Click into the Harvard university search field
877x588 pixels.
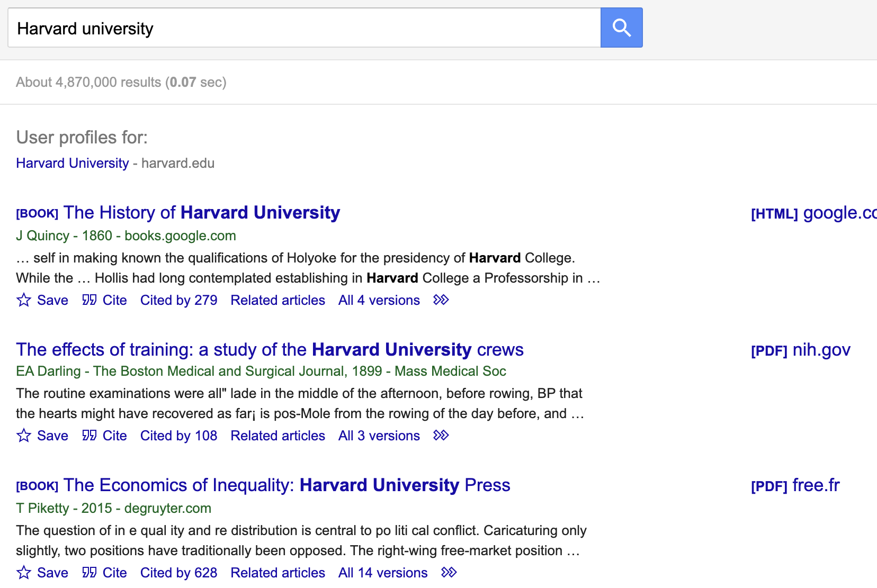[304, 28]
